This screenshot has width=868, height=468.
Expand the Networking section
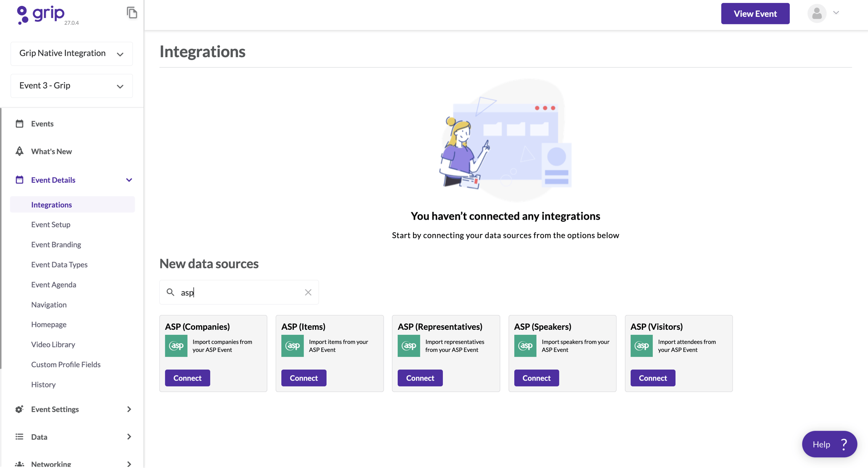(129, 463)
